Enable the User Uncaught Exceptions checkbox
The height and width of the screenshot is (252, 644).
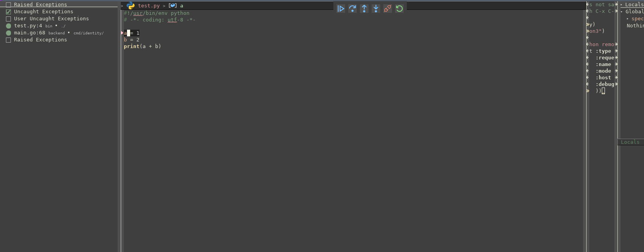(x=9, y=19)
